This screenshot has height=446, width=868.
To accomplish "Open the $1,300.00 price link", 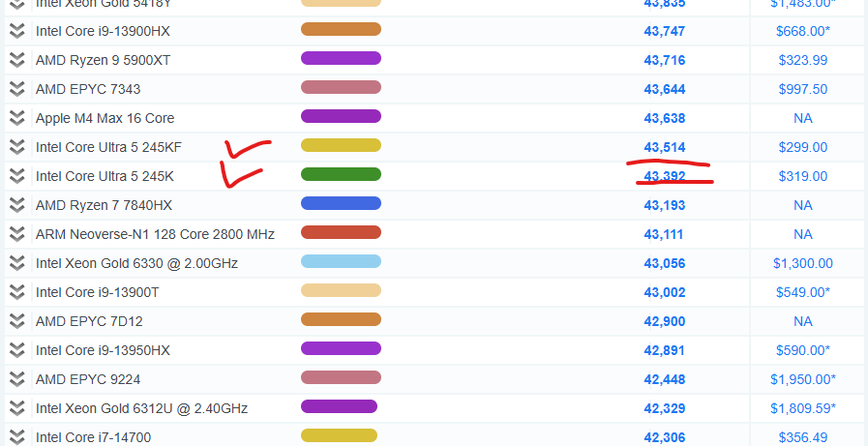I will (802, 264).
